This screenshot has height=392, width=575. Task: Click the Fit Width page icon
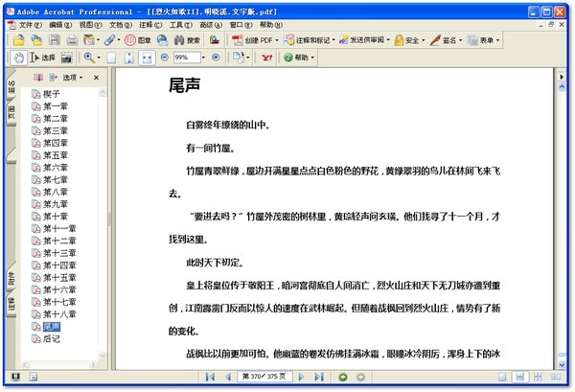(147, 58)
